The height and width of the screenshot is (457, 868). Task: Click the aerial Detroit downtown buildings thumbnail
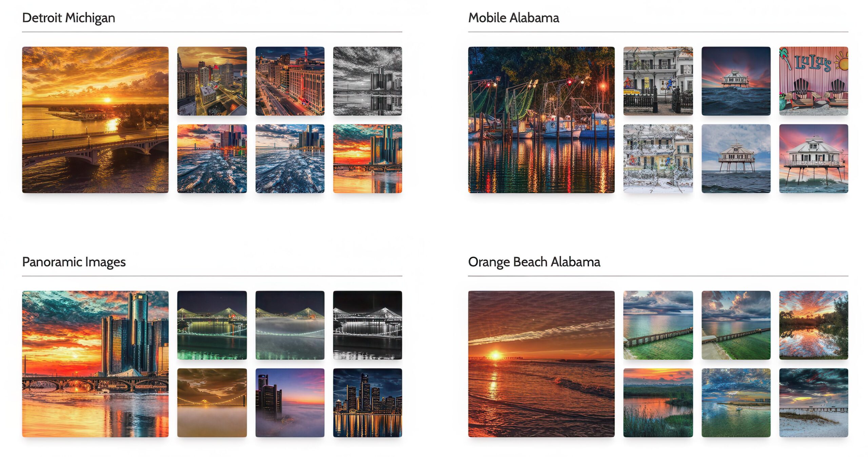tap(212, 81)
